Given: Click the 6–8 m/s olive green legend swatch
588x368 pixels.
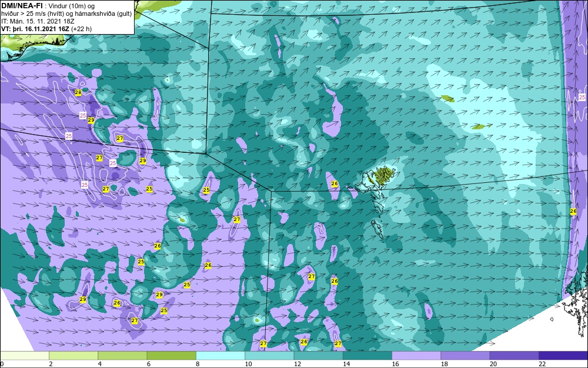Looking at the screenshot, I should click(x=172, y=356).
